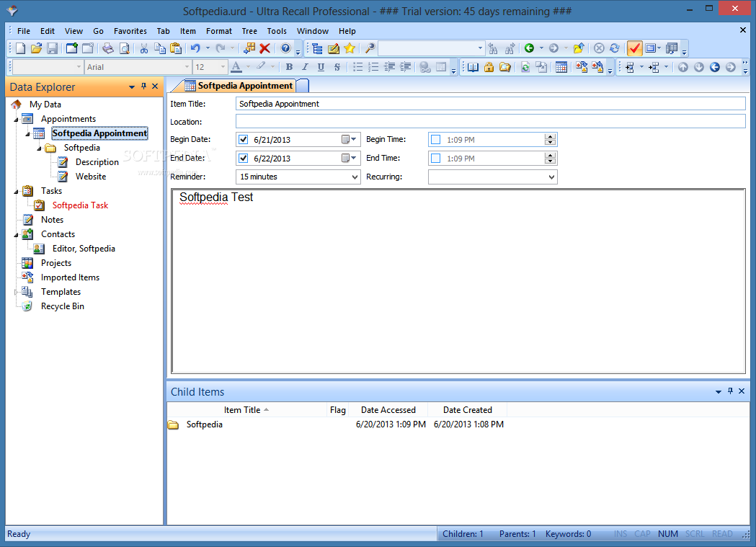This screenshot has height=547, width=756.
Task: Open the Tree menu
Action: tap(249, 31)
